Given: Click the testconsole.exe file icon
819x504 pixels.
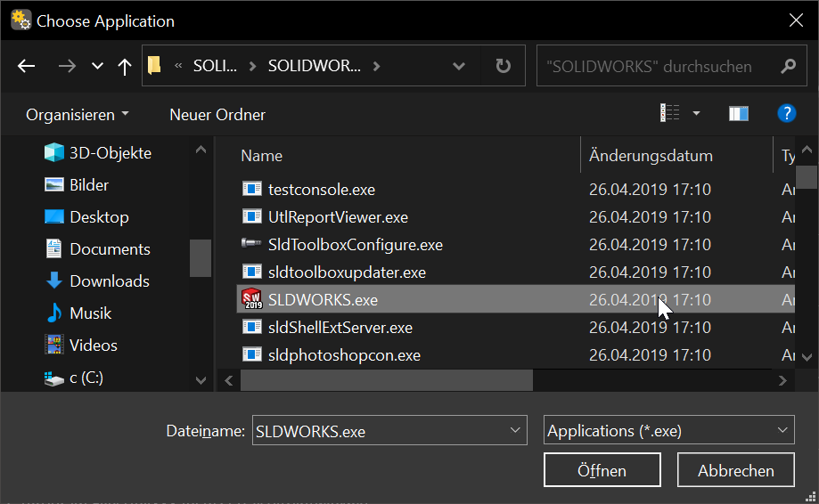Looking at the screenshot, I should click(251, 189).
